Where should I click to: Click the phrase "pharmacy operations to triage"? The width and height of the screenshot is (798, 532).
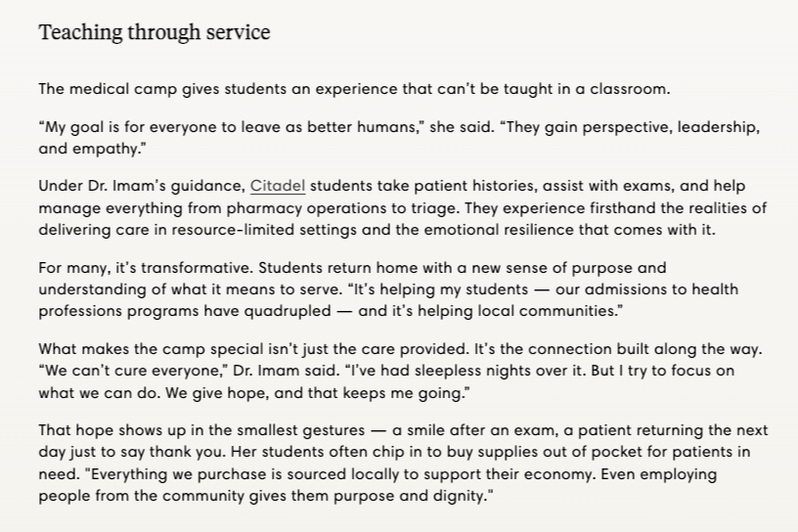339,208
